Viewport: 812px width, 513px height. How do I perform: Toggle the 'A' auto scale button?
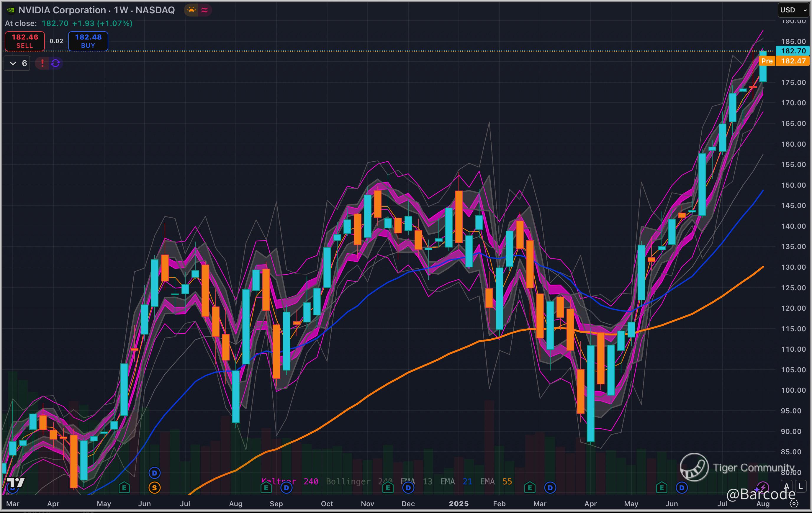[x=786, y=486]
